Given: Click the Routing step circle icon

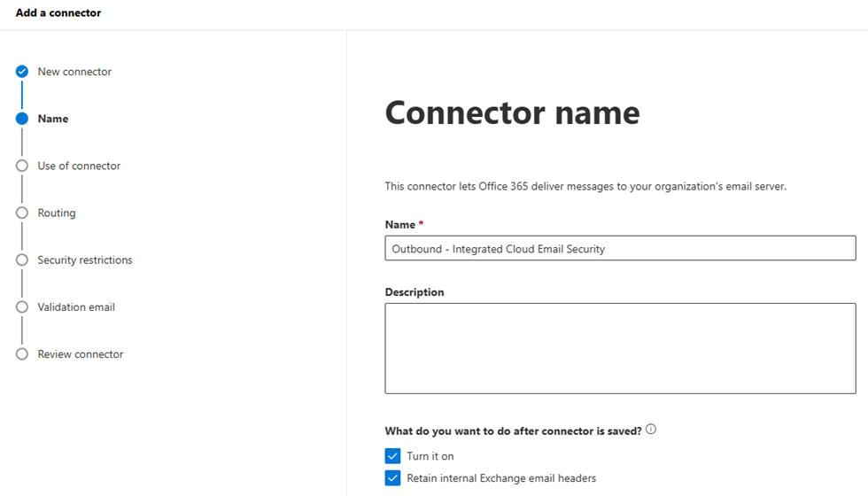Looking at the screenshot, I should [22, 213].
